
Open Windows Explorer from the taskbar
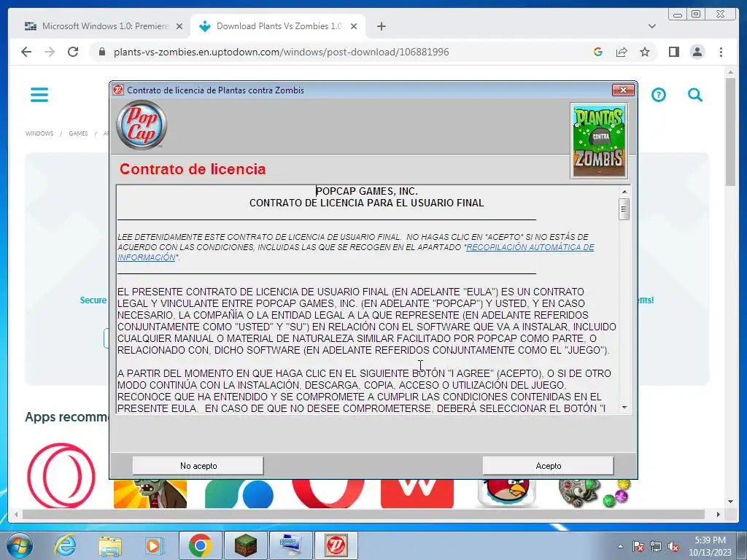pyautogui.click(x=110, y=545)
